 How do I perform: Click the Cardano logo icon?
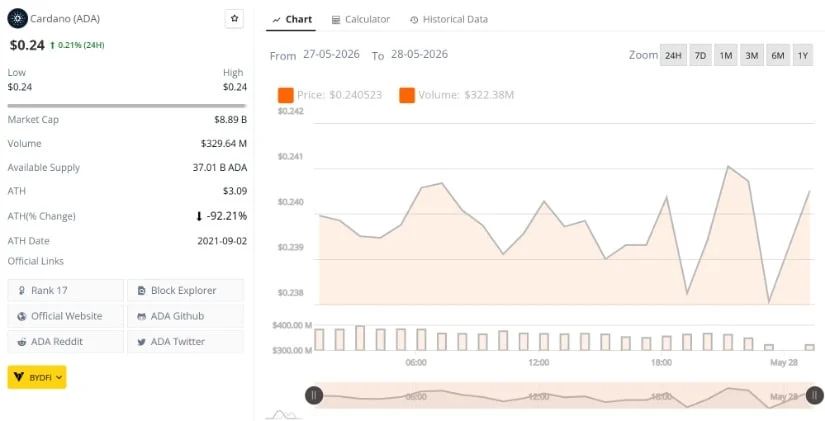[x=17, y=19]
